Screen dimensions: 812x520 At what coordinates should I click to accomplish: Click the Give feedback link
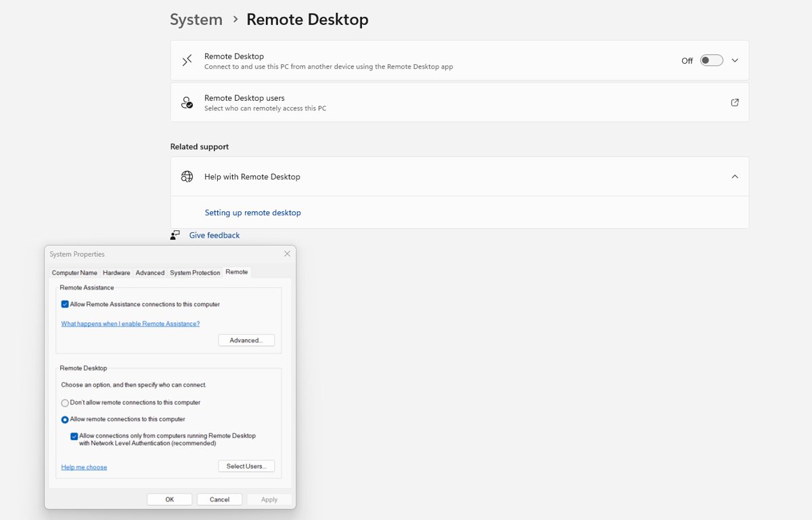point(215,236)
